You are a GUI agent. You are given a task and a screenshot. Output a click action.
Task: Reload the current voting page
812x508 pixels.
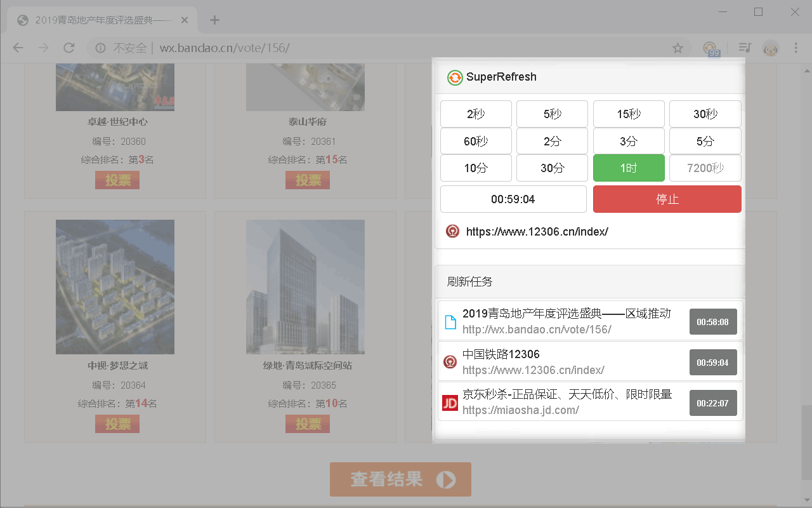69,48
